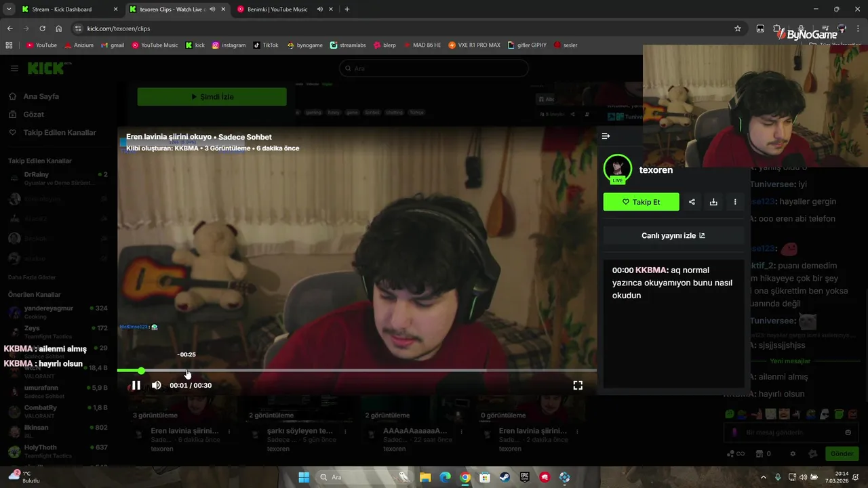Screen dimensions: 868x488
Task: Open the AAAaAAaaaaaA clip
Action: point(414,431)
